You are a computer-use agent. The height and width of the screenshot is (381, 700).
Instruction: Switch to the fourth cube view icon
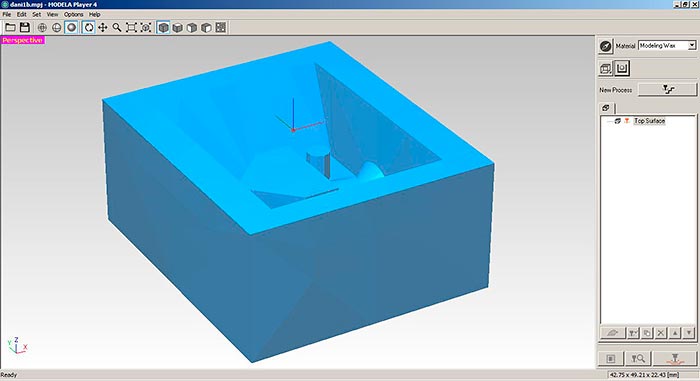pos(206,28)
